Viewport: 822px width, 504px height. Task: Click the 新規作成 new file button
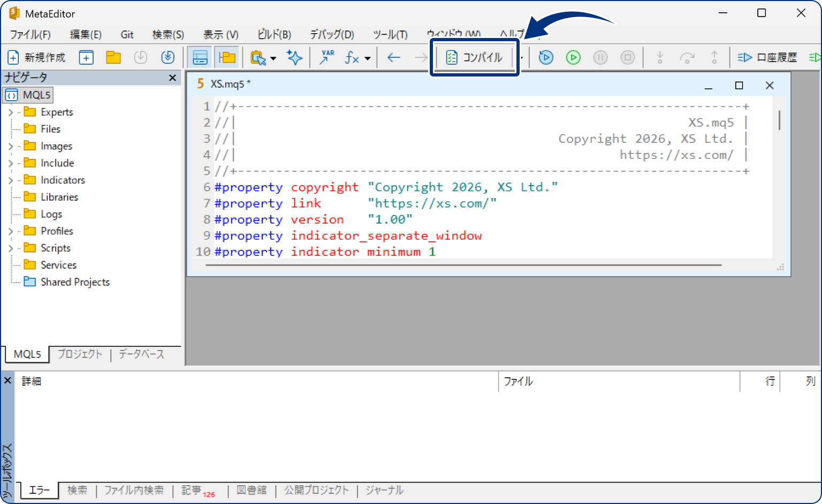pos(36,57)
